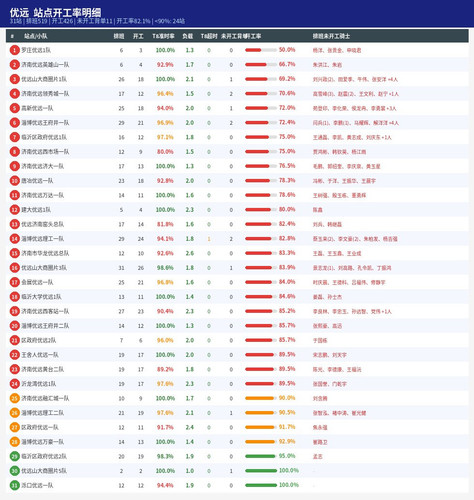This screenshot has height=500, width=474.
Task: Click the load value '2.4' in row 27
Action: 190,427
